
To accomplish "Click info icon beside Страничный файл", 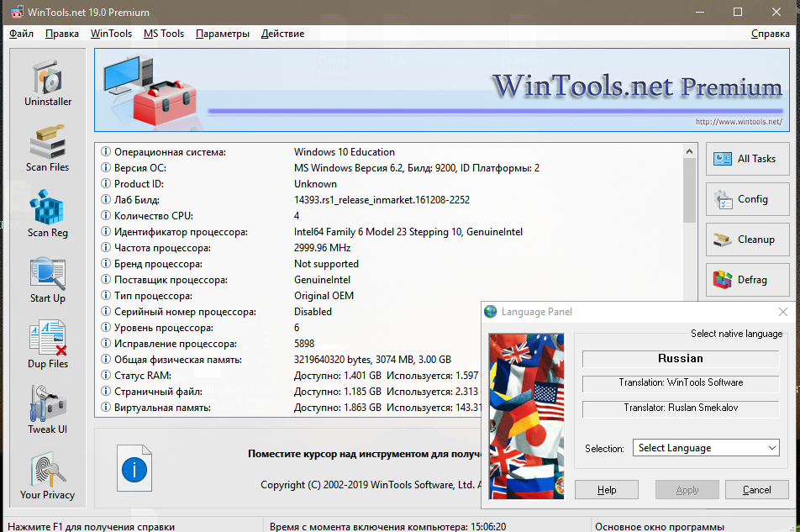I will point(106,391).
